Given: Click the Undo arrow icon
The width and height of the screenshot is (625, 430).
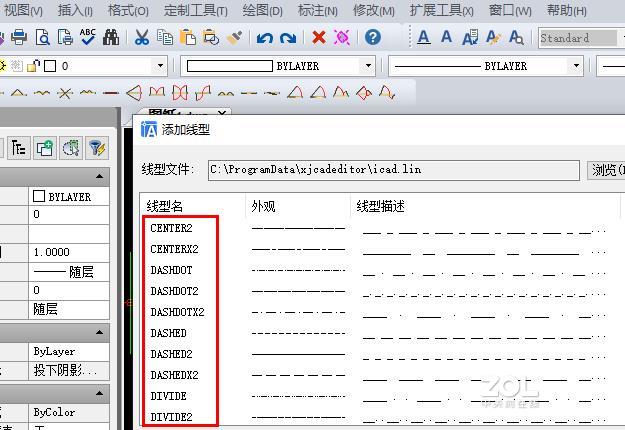Looking at the screenshot, I should coord(264,38).
